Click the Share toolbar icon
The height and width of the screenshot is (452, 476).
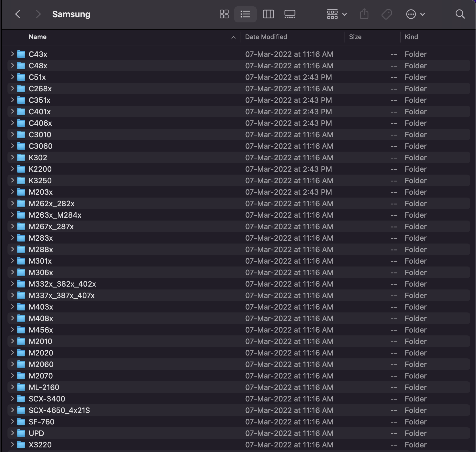[364, 14]
